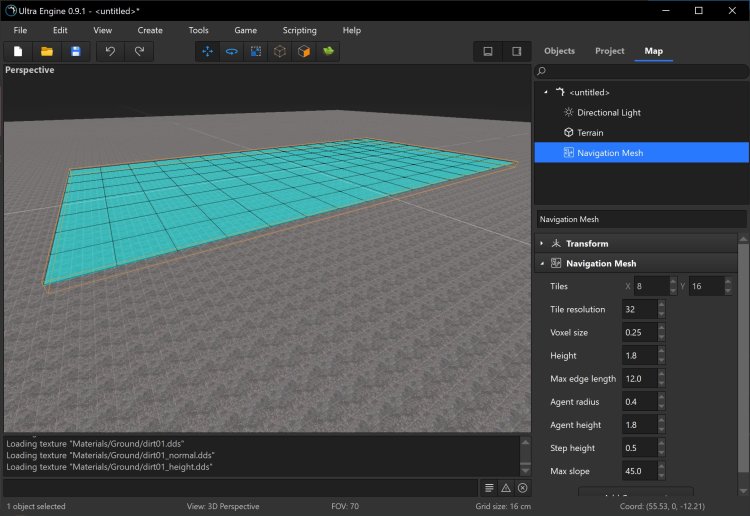Click the New file icon

[18, 51]
